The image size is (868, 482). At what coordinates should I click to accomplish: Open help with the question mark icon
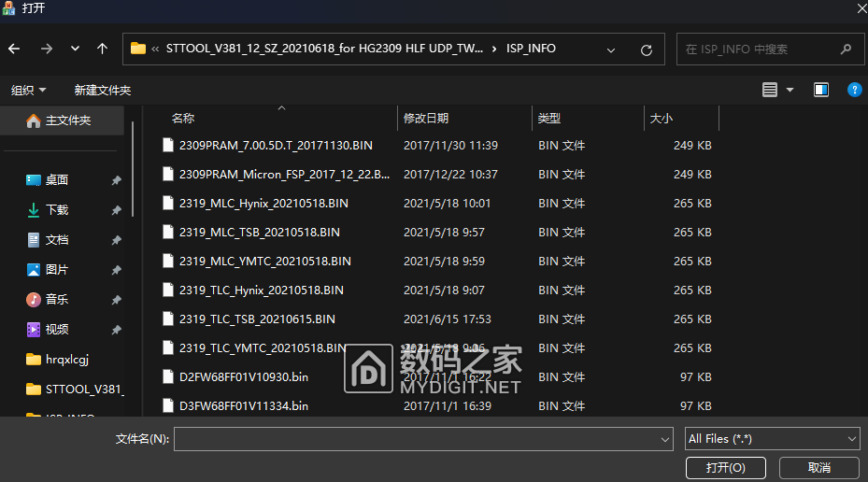[x=854, y=90]
